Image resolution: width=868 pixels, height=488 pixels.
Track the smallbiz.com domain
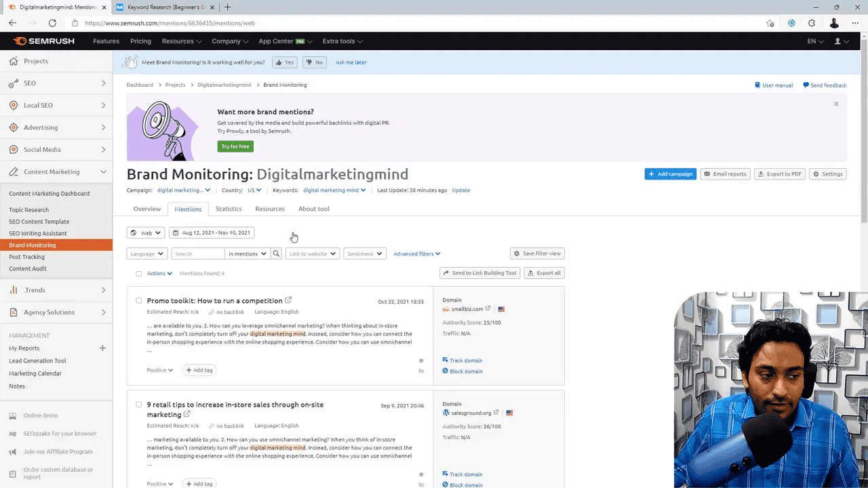[462, 360]
